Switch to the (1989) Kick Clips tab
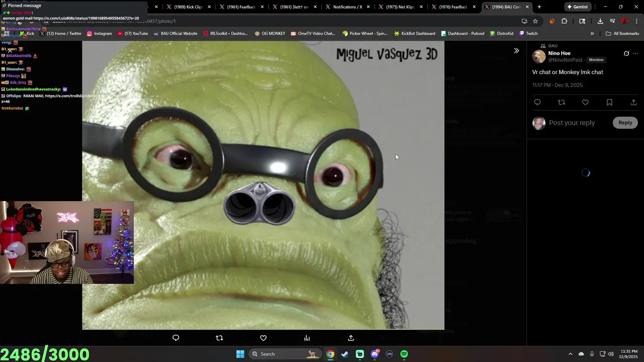The width and height of the screenshot is (644, 362). click(188, 7)
